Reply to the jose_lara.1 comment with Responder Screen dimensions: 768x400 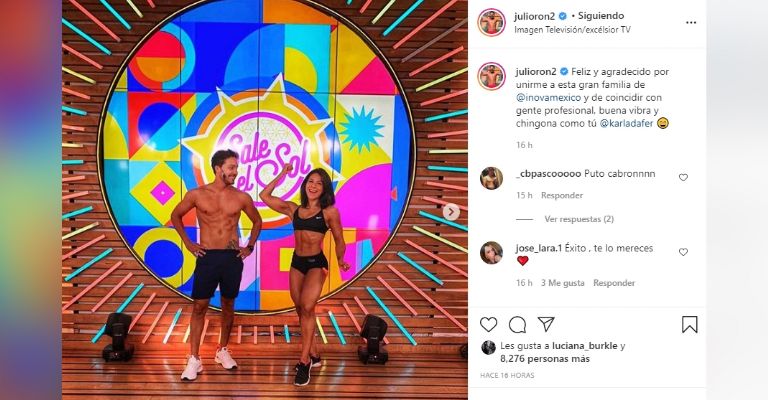614,283
